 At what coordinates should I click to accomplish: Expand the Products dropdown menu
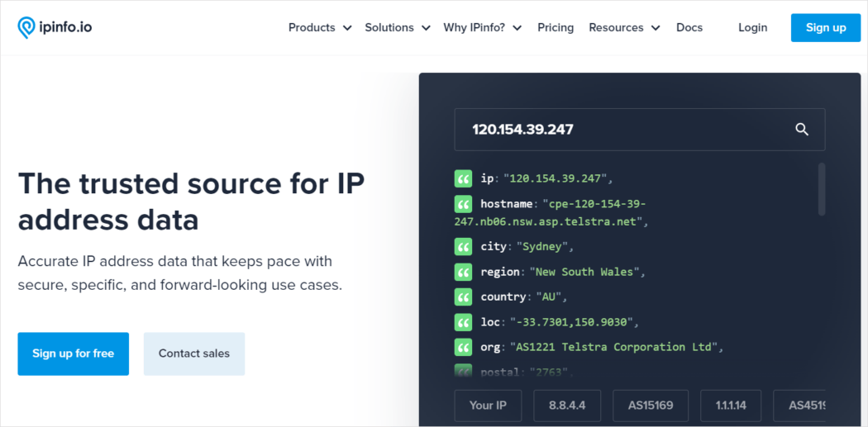tap(320, 27)
